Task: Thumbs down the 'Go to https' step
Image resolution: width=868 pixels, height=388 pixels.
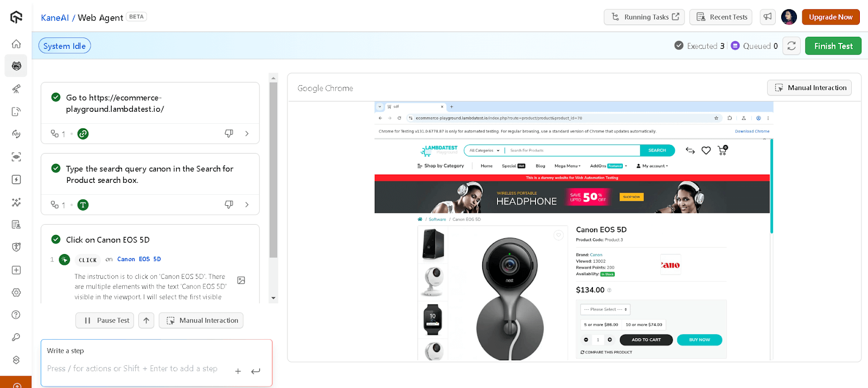Action: tap(229, 133)
